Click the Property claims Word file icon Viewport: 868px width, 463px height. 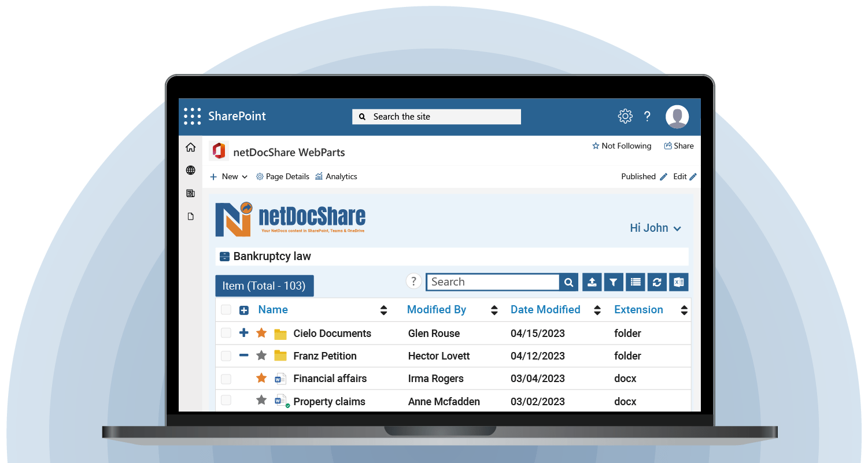[281, 401]
